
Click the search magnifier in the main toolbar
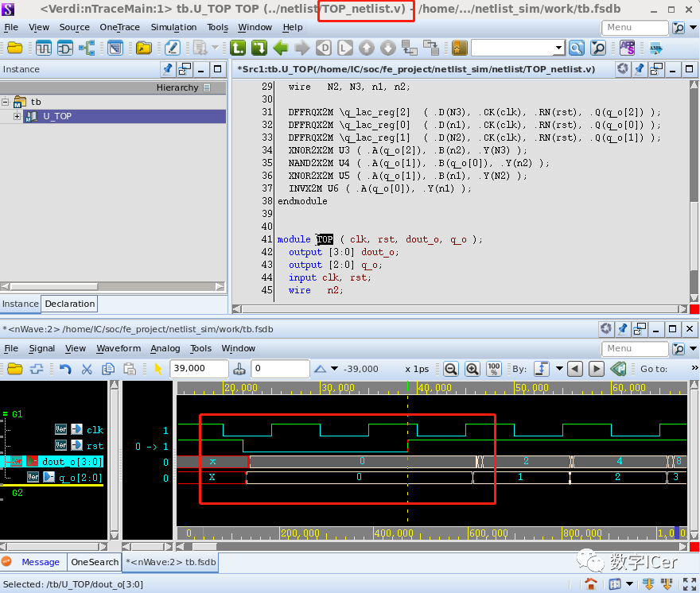pos(577,48)
